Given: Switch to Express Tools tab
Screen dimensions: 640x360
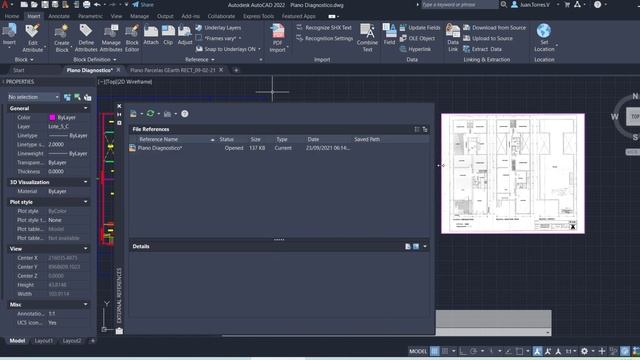Looking at the screenshot, I should tap(258, 16).
